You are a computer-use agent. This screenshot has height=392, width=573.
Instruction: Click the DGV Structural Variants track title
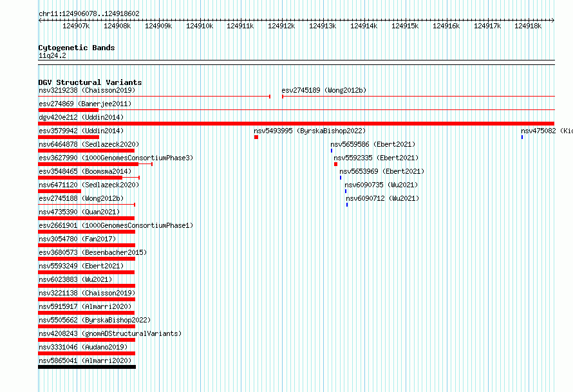tap(90, 82)
